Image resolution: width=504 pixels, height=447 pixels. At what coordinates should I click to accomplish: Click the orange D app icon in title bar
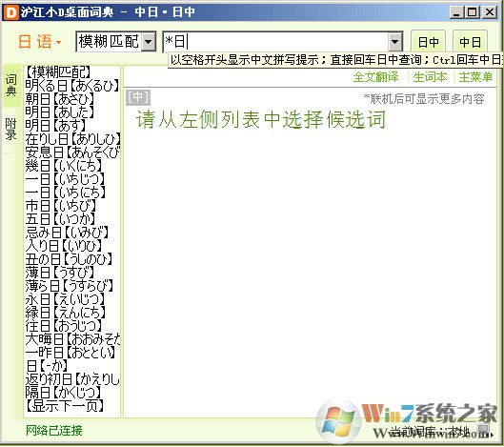10,12
